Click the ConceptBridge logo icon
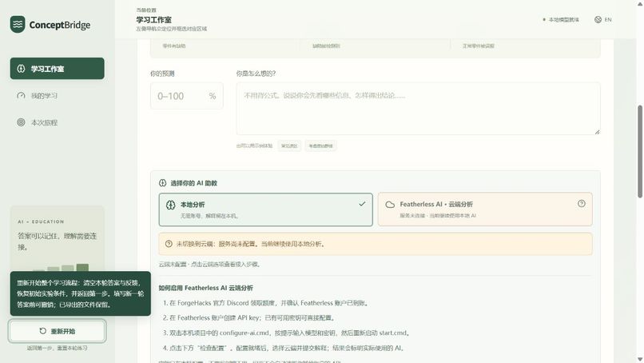 [x=18, y=25]
